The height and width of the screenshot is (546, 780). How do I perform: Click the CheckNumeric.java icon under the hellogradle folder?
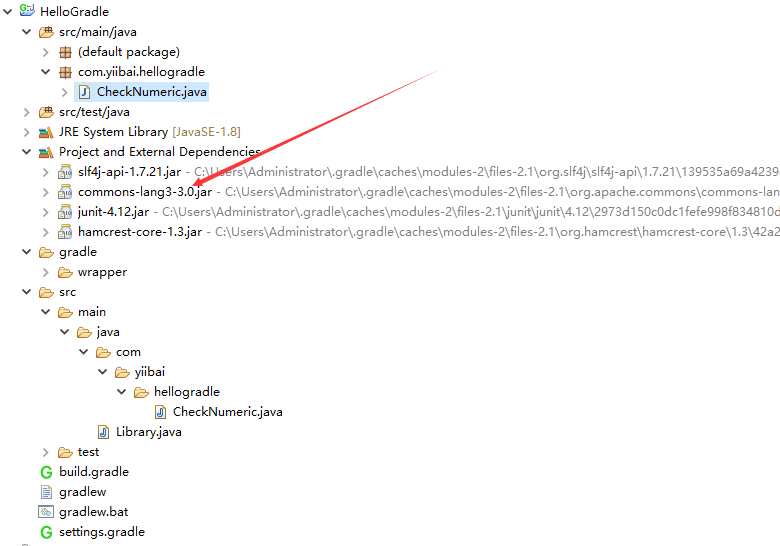160,412
